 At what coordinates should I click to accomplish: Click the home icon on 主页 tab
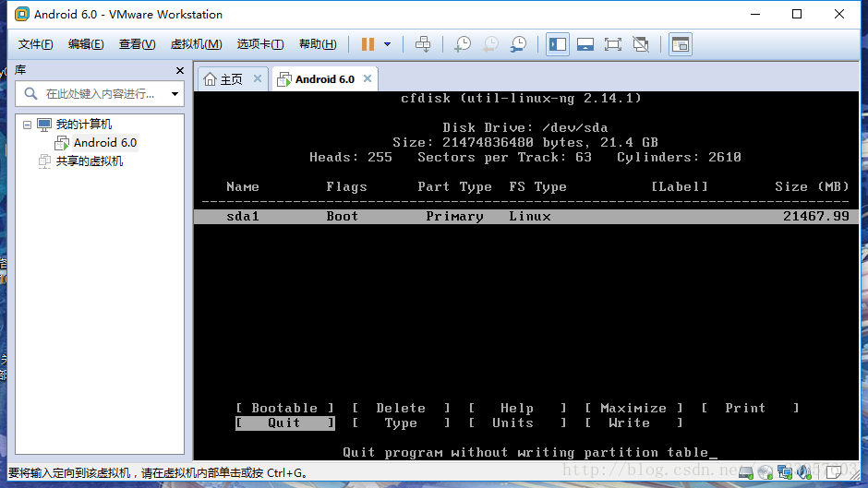tap(210, 79)
